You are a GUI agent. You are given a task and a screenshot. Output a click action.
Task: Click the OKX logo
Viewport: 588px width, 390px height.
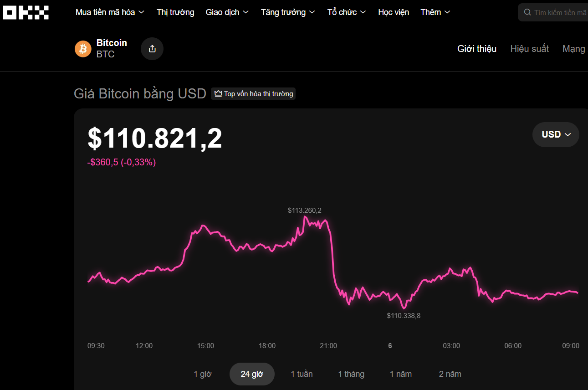pyautogui.click(x=26, y=12)
